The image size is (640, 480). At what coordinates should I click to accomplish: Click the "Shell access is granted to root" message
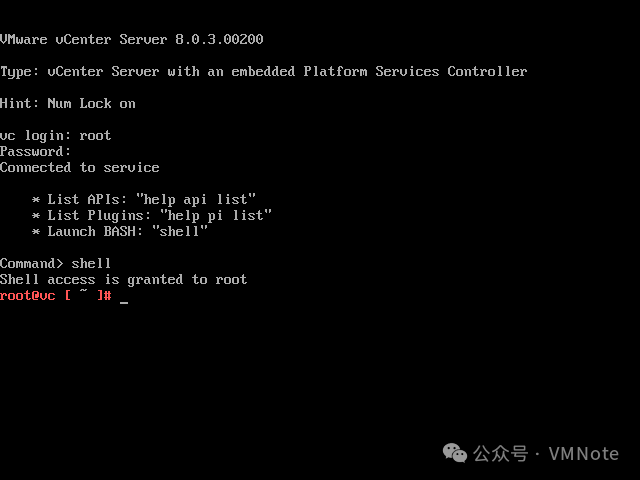pyautogui.click(x=123, y=280)
